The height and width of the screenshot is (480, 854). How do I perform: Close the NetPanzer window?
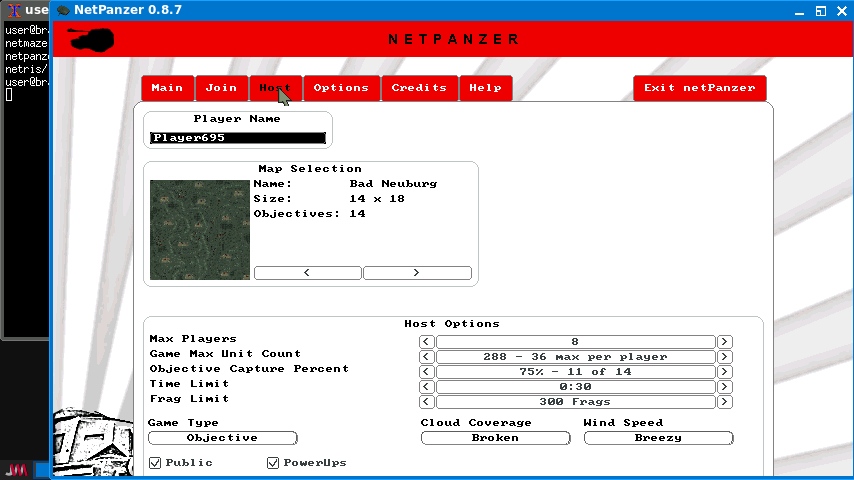coord(842,11)
